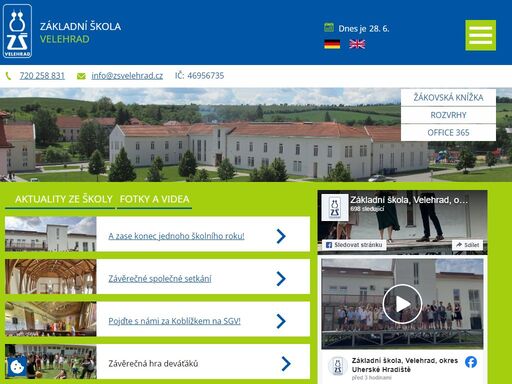Click arrow for konec školního roku article
Screen dimensions: 512x384
(x=281, y=236)
